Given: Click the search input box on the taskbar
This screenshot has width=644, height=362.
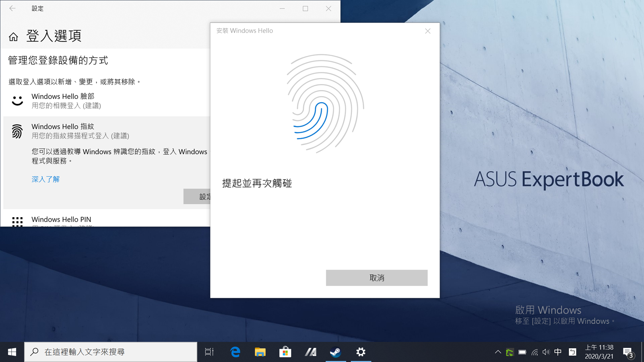Looking at the screenshot, I should [x=113, y=352].
